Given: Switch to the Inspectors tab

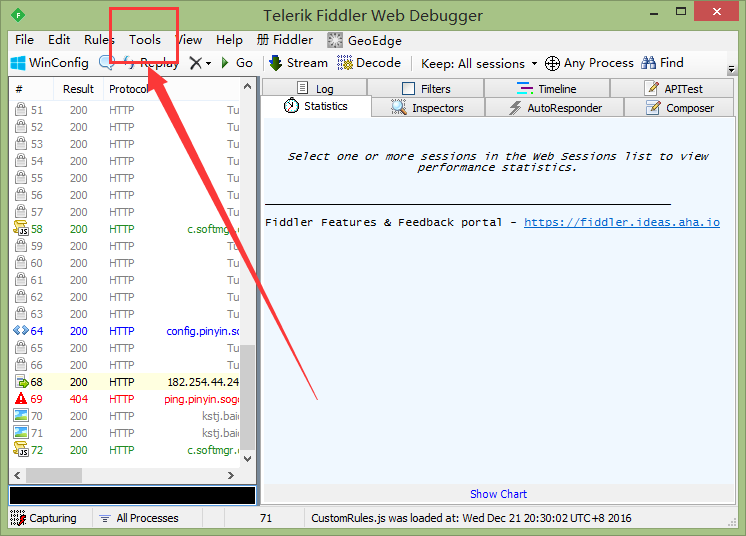Looking at the screenshot, I should pyautogui.click(x=427, y=108).
